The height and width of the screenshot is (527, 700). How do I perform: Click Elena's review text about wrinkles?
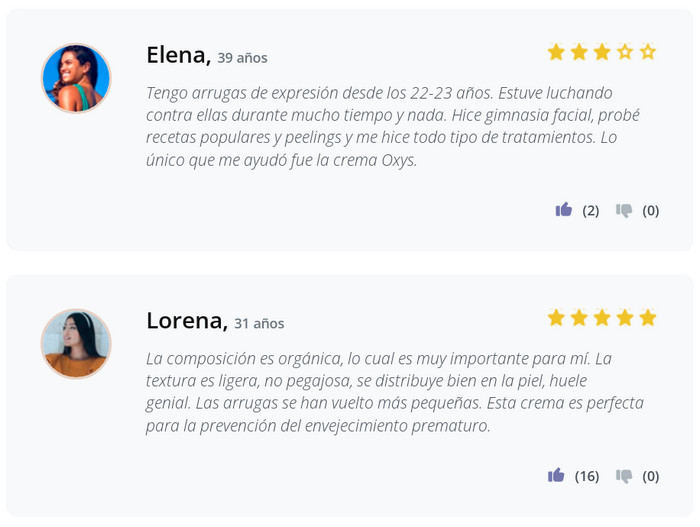[392, 126]
